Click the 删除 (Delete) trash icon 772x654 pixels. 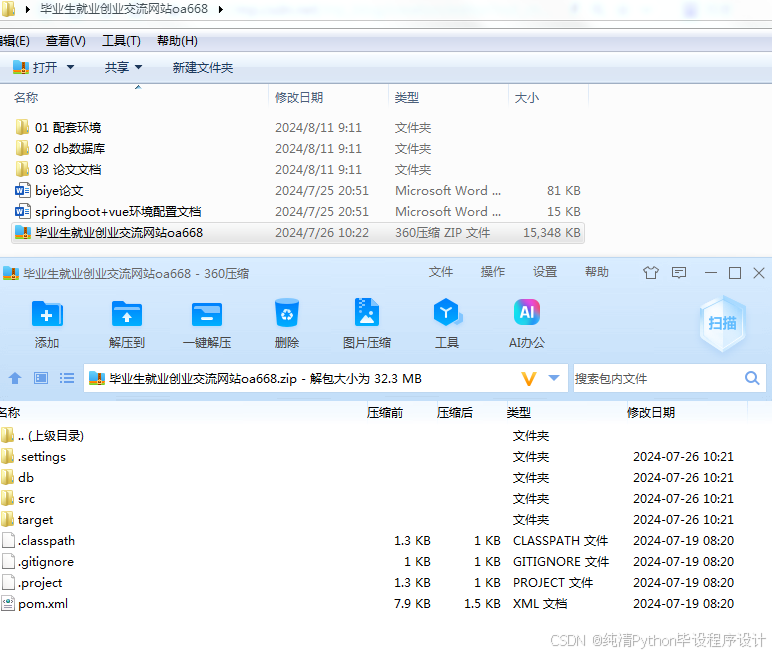[287, 313]
